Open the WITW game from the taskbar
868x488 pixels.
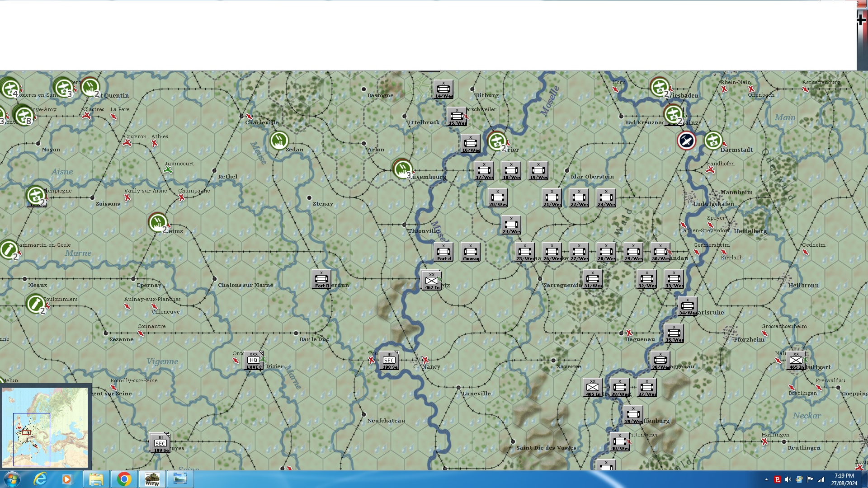[x=152, y=479]
